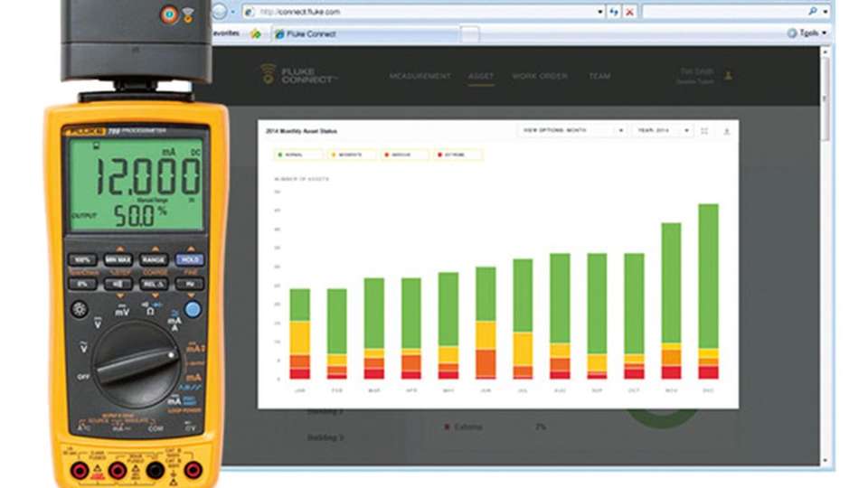
Task: Click the 2014 Monthly Asset Status title
Action: coord(301,132)
